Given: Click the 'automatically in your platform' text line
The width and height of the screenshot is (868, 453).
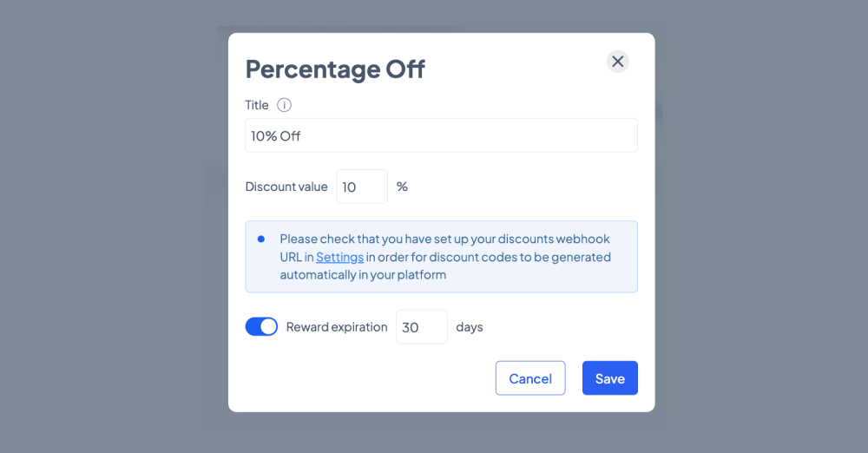Looking at the screenshot, I should click(363, 275).
